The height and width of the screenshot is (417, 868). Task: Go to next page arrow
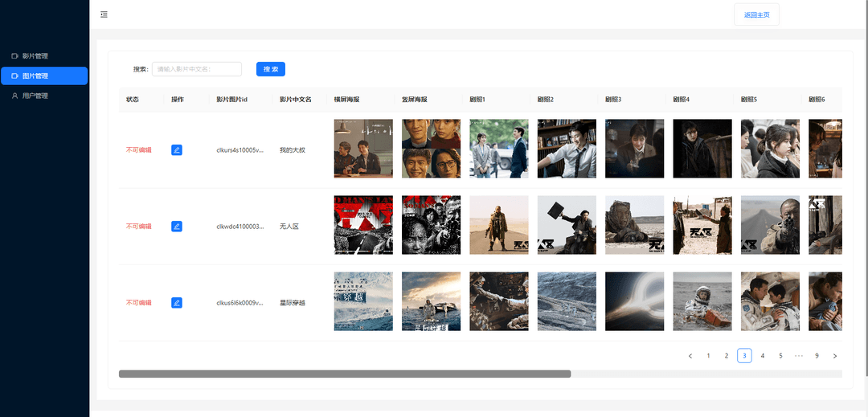coord(835,356)
